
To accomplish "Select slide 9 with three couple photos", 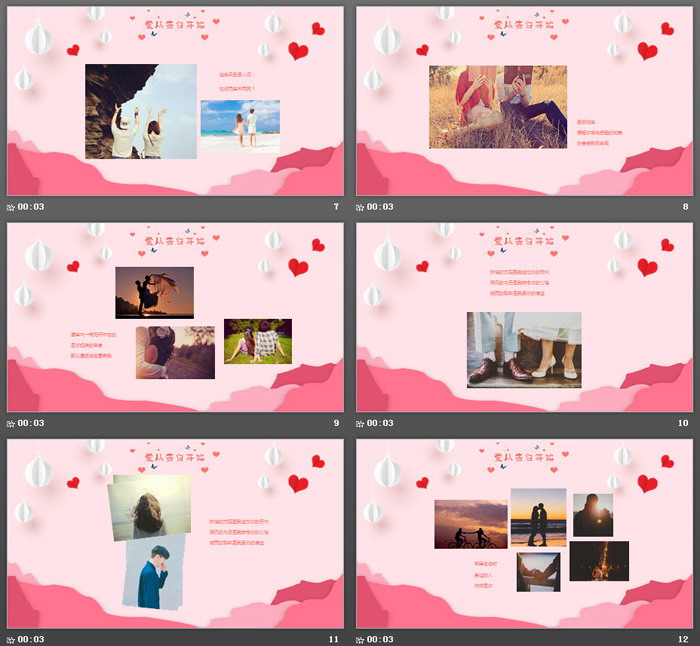I will click(175, 317).
